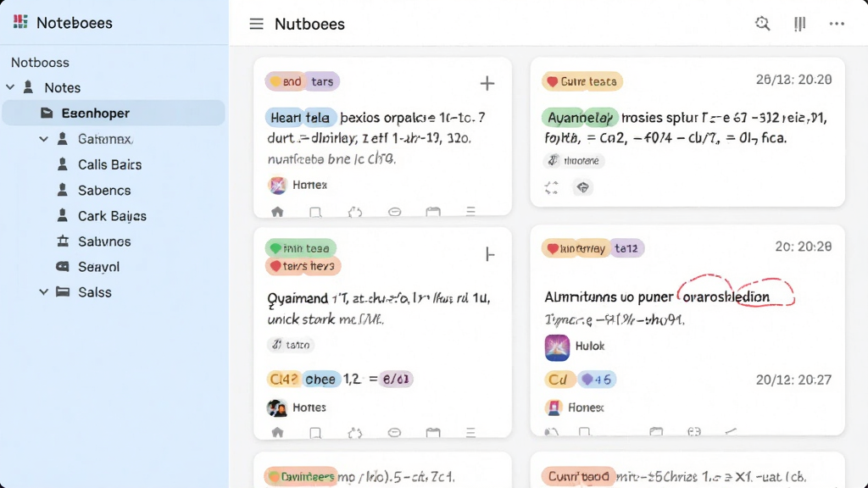Select the Seavol sidebar item

click(x=98, y=267)
